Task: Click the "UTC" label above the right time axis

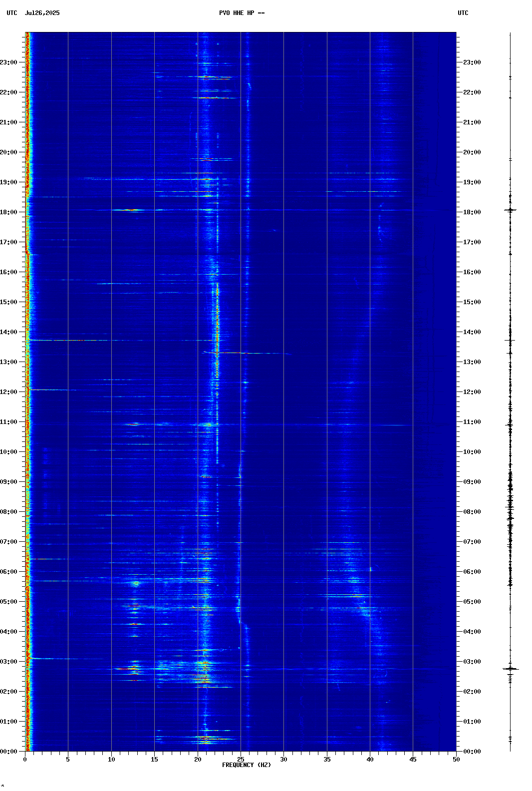Action: coord(463,13)
